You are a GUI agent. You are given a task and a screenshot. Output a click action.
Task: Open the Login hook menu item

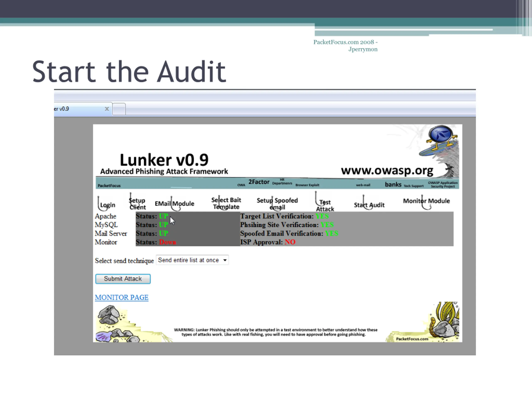click(x=107, y=205)
